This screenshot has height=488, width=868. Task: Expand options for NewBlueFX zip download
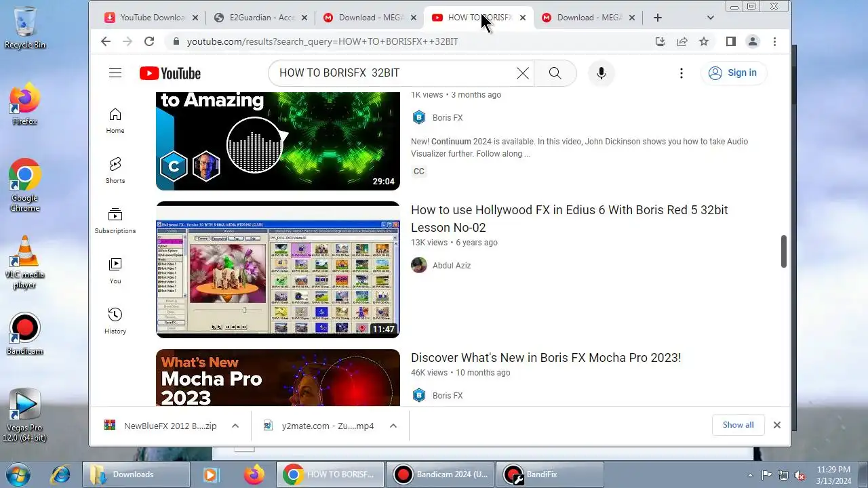coord(235,426)
